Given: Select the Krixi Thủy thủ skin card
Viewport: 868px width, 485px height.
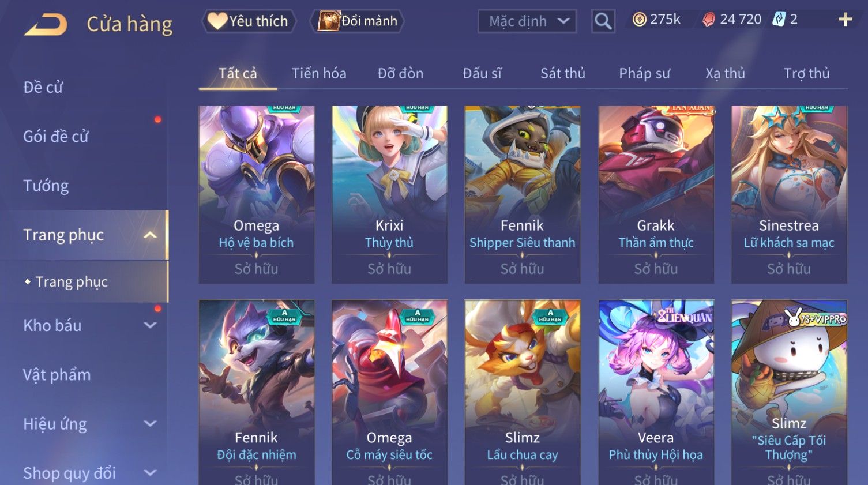Looking at the screenshot, I should coord(389,194).
